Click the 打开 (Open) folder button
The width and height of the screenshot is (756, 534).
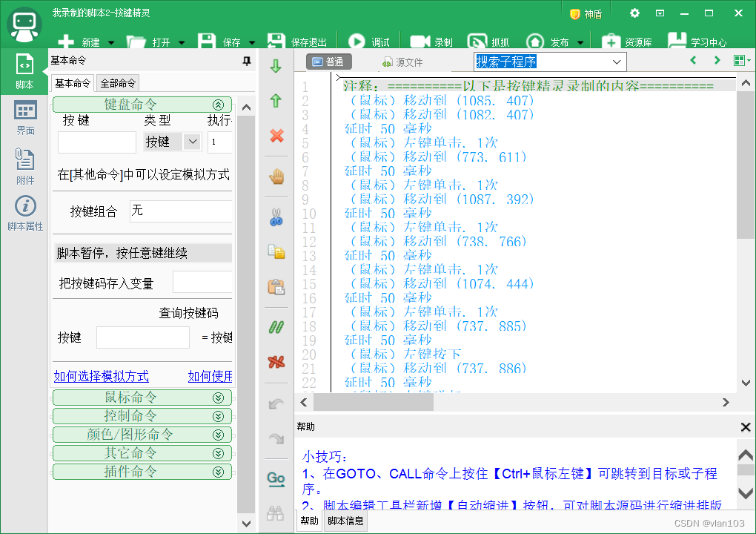[x=148, y=42]
